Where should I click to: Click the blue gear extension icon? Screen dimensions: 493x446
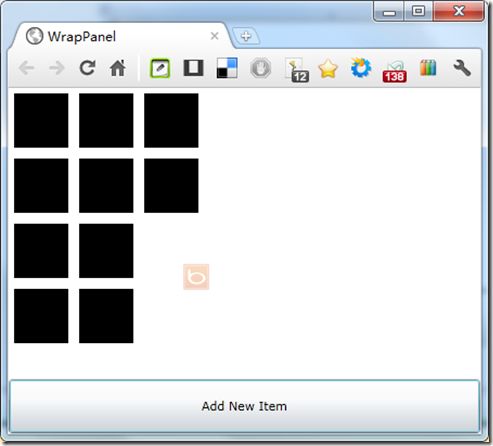click(361, 68)
